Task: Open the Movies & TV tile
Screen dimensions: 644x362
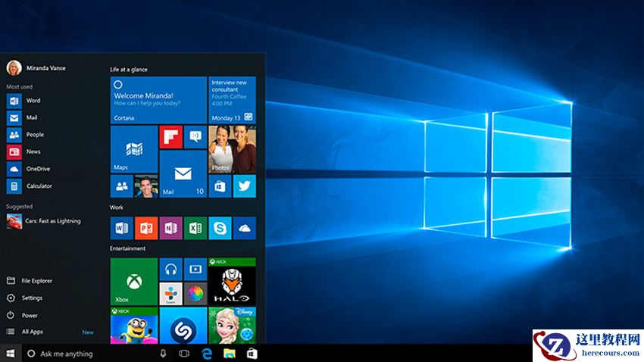Action: click(195, 270)
